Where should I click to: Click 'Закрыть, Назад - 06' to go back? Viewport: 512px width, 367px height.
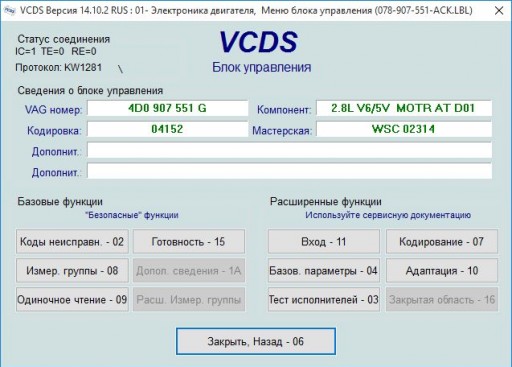(256, 341)
